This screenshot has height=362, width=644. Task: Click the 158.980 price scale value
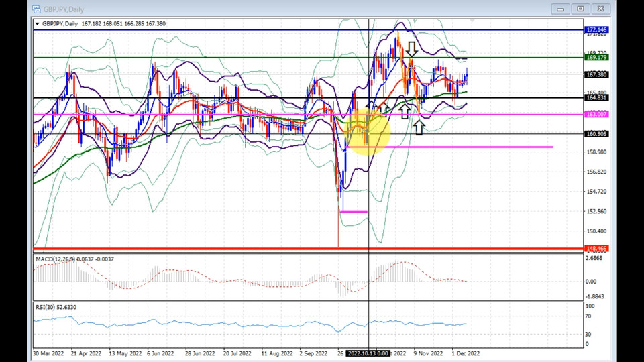pyautogui.click(x=596, y=152)
